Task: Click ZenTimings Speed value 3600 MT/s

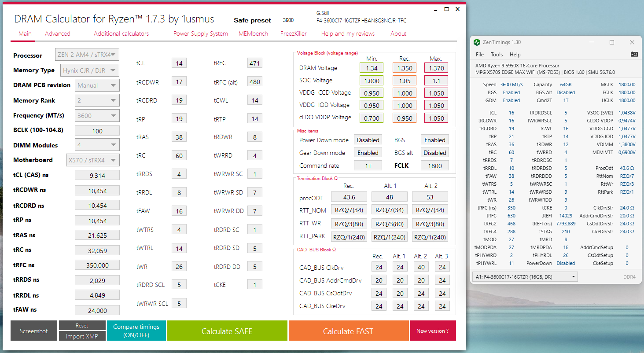Action: pyautogui.click(x=511, y=85)
